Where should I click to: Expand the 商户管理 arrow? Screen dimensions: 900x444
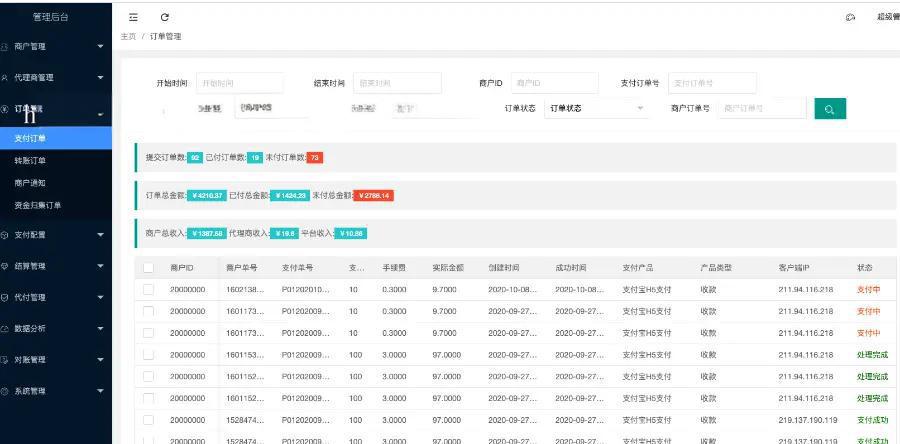click(x=100, y=46)
